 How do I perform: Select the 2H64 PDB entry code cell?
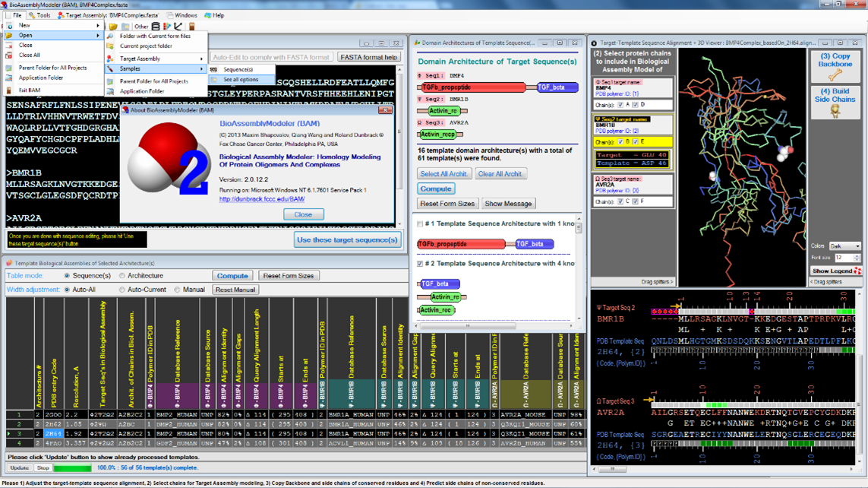click(x=54, y=434)
